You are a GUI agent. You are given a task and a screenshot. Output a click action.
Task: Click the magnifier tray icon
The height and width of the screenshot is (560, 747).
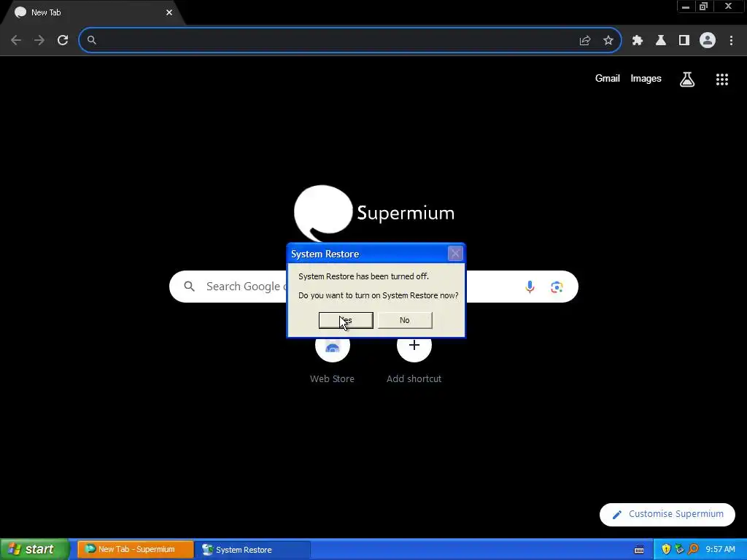tap(693, 550)
